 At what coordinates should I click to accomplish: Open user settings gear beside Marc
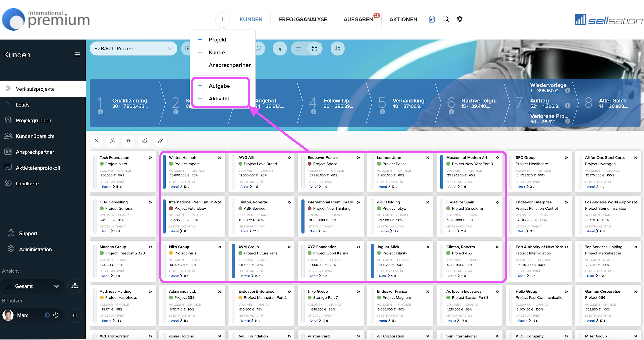click(47, 315)
